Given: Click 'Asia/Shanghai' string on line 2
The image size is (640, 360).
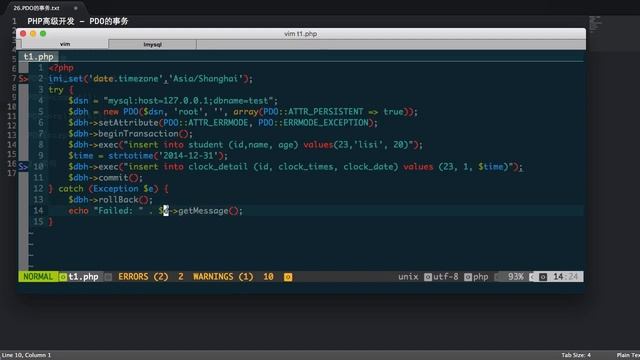Looking at the screenshot, I should tap(206, 79).
